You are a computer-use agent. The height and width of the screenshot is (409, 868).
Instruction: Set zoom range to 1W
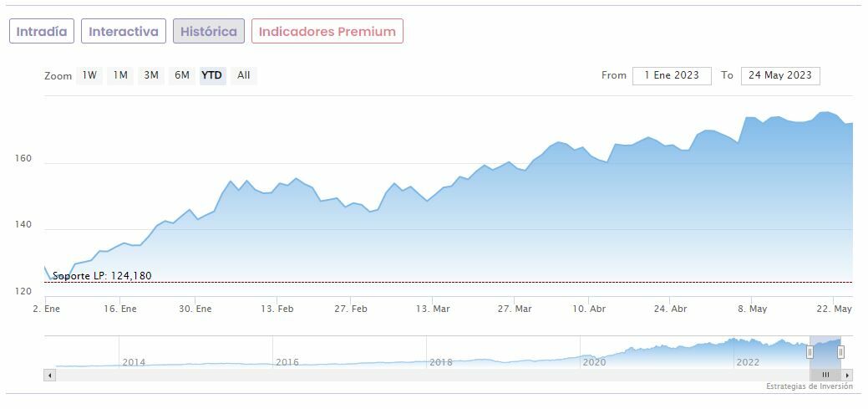click(89, 75)
